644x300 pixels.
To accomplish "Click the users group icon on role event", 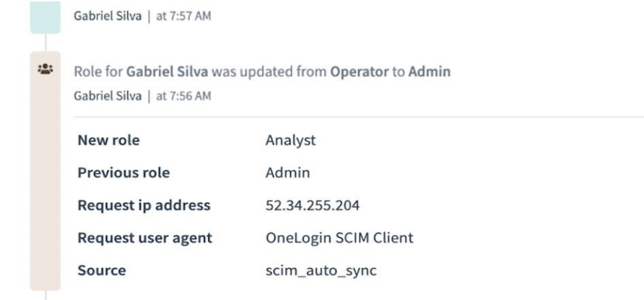I will click(46, 70).
